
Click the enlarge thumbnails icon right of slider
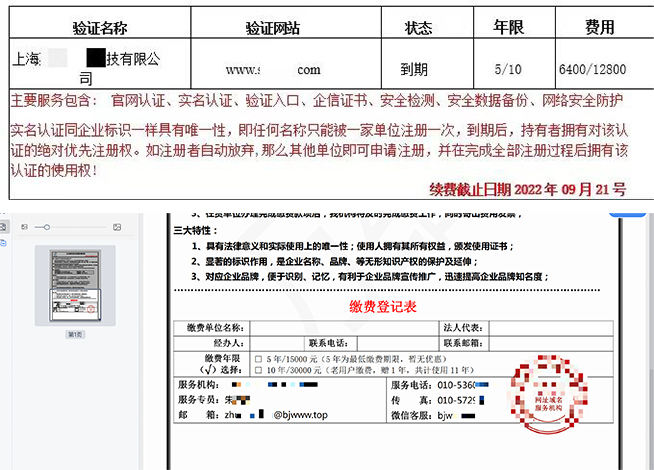coord(117,227)
